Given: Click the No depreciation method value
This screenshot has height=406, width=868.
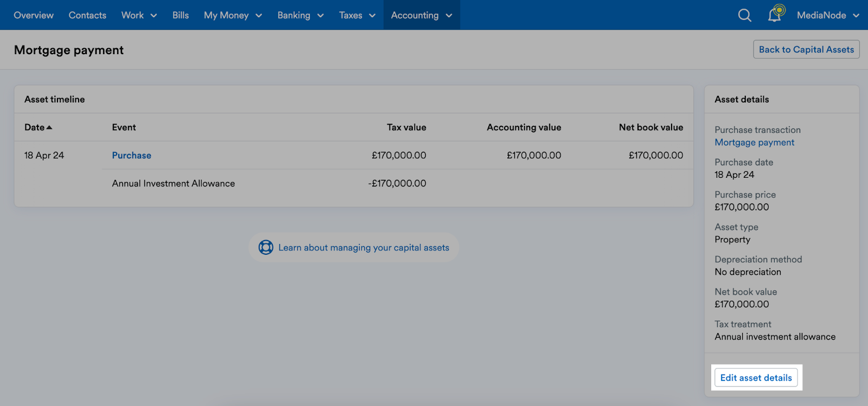Looking at the screenshot, I should click(x=748, y=272).
